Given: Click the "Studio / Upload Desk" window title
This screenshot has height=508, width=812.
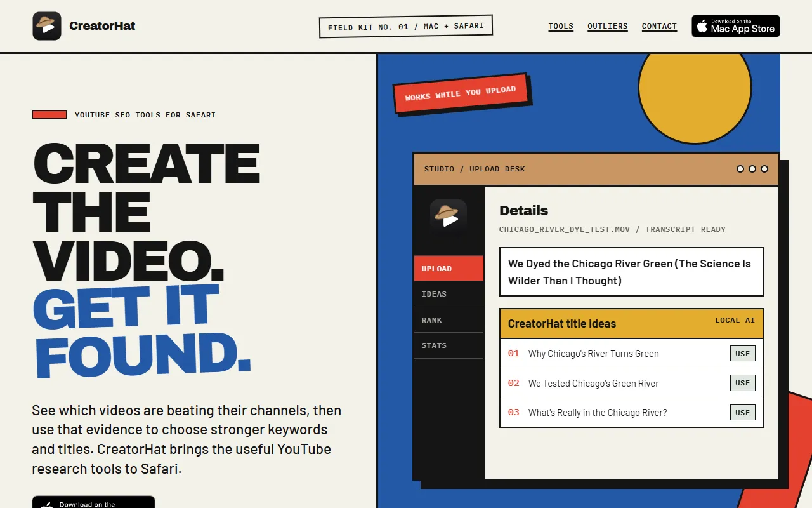Looking at the screenshot, I should (x=475, y=169).
